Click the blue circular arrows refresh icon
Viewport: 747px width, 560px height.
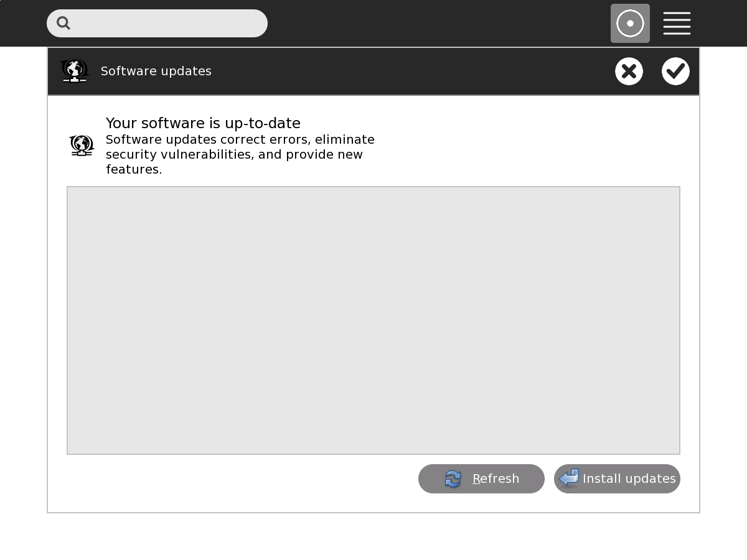pyautogui.click(x=453, y=479)
